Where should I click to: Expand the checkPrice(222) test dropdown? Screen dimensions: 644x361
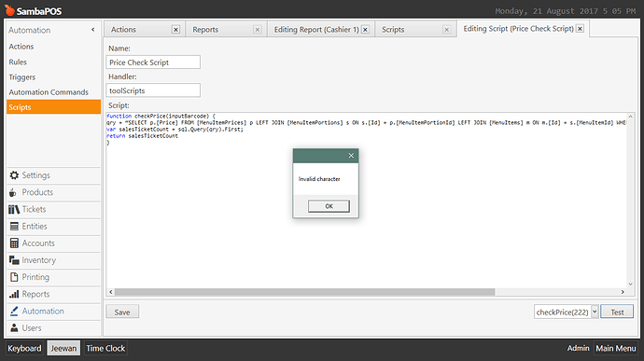pyautogui.click(x=595, y=312)
